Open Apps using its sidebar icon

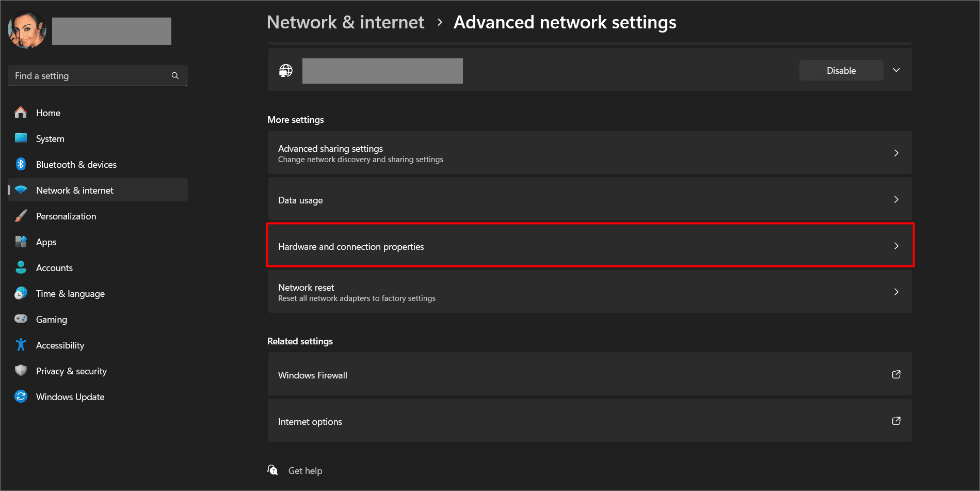pos(21,242)
